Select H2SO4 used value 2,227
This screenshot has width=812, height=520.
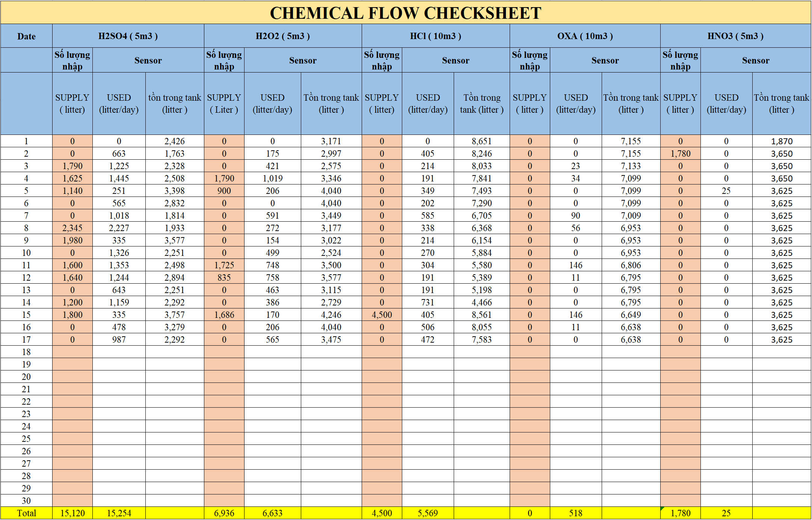click(x=119, y=228)
